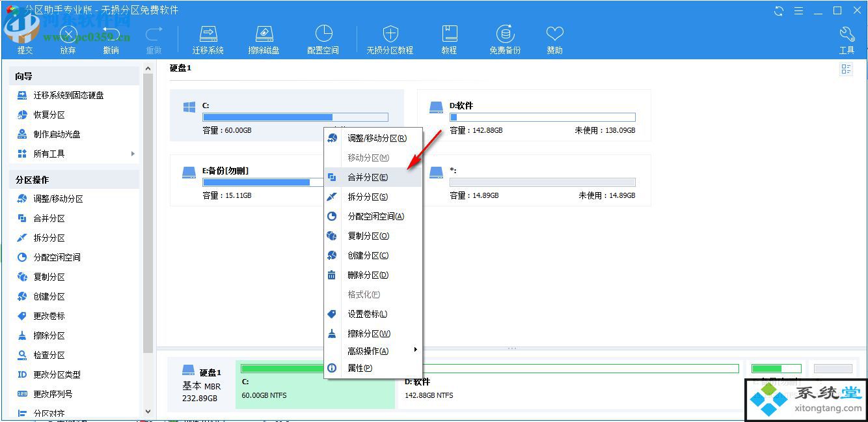Expand the 高级操作(A) submenu in context menu
868x422 pixels.
373,351
